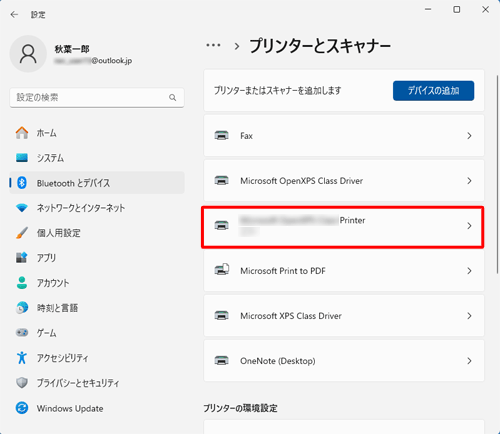Click the breadcrumb chevron separator
500x434 pixels.
(237, 46)
